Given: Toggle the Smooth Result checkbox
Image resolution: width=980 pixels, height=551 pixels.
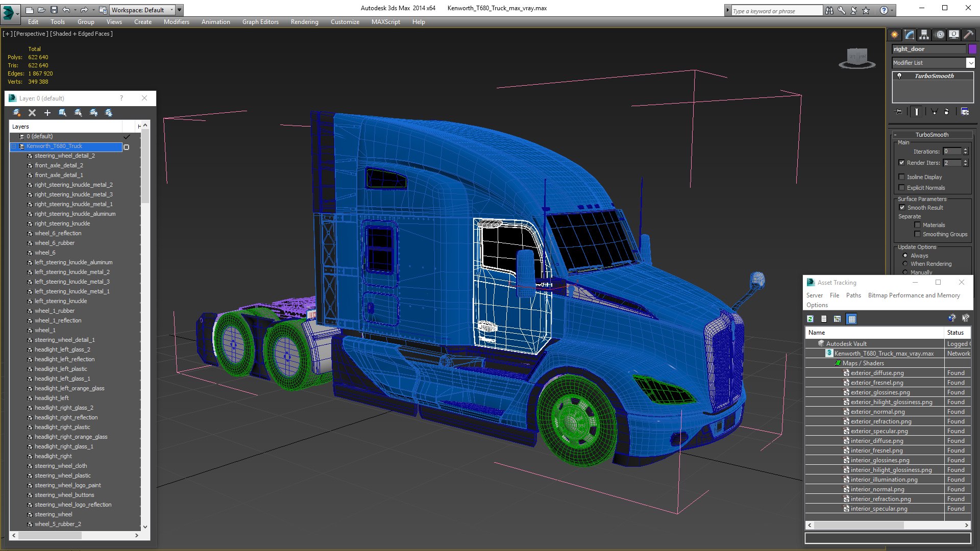Looking at the screenshot, I should pos(902,208).
